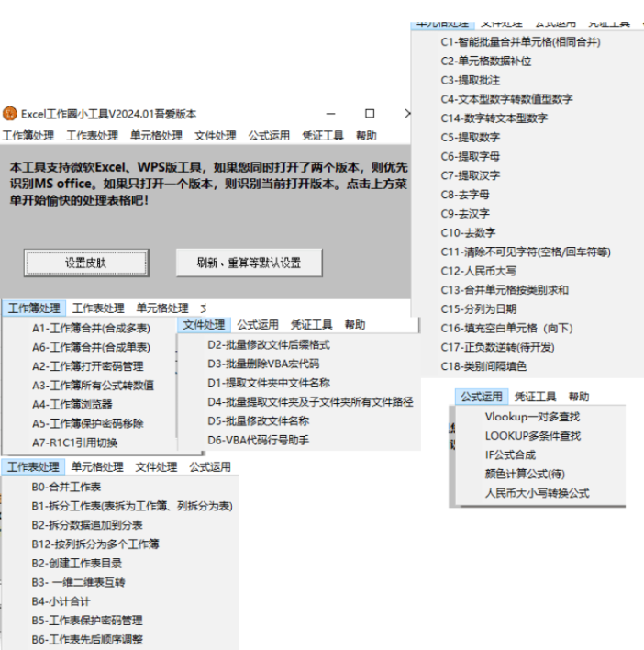Select LOOKUP多条件查找
Screen dimensions: 644x650
point(533,436)
